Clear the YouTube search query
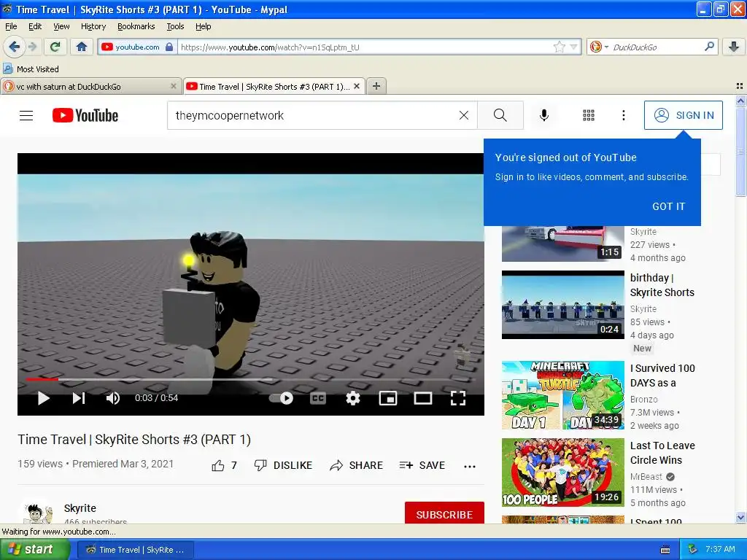 463,115
